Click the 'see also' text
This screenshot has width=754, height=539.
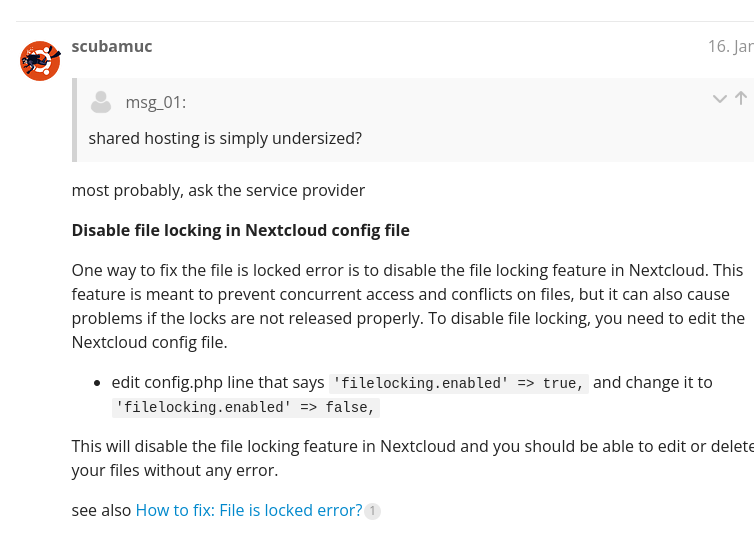101,510
